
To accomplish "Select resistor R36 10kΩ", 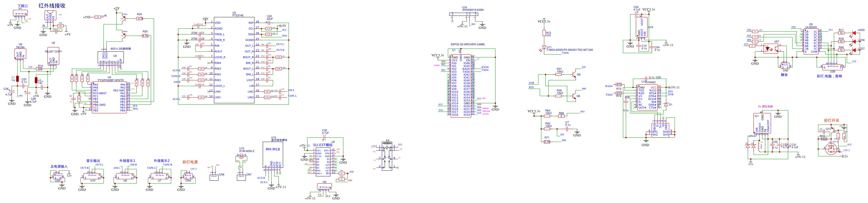I will tap(559, 96).
